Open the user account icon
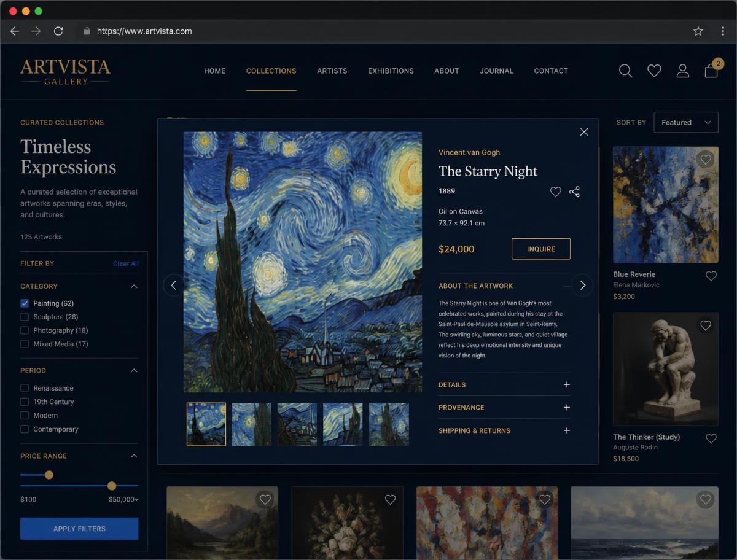Screen dimensions: 737x560 682,71
